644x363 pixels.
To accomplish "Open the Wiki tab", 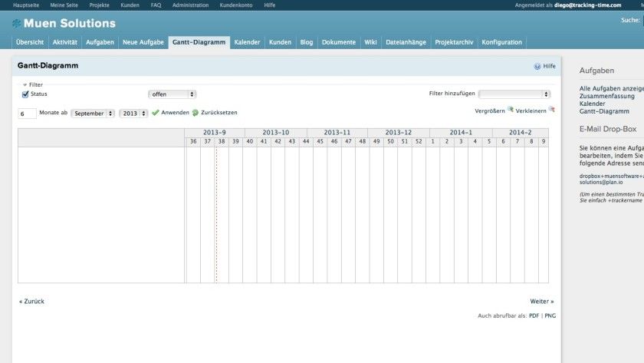I will (370, 42).
